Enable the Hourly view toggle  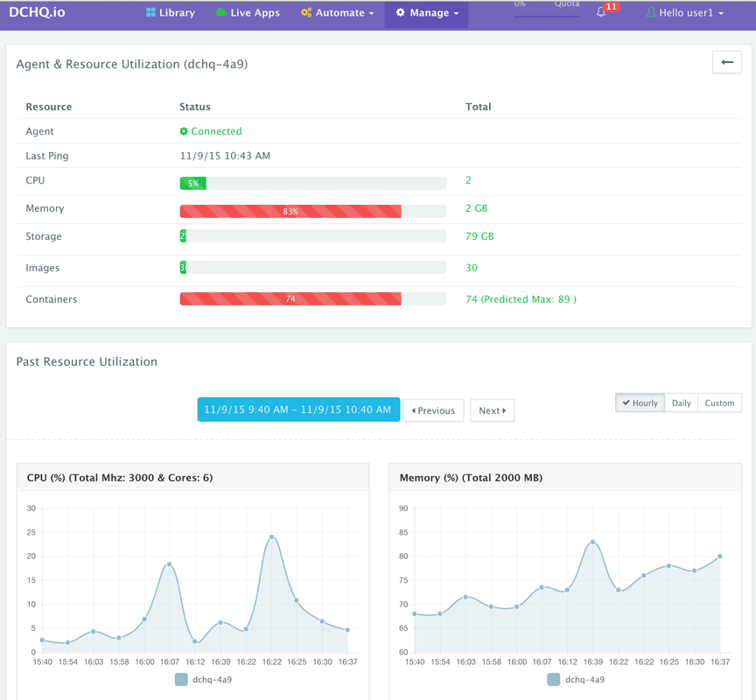639,402
